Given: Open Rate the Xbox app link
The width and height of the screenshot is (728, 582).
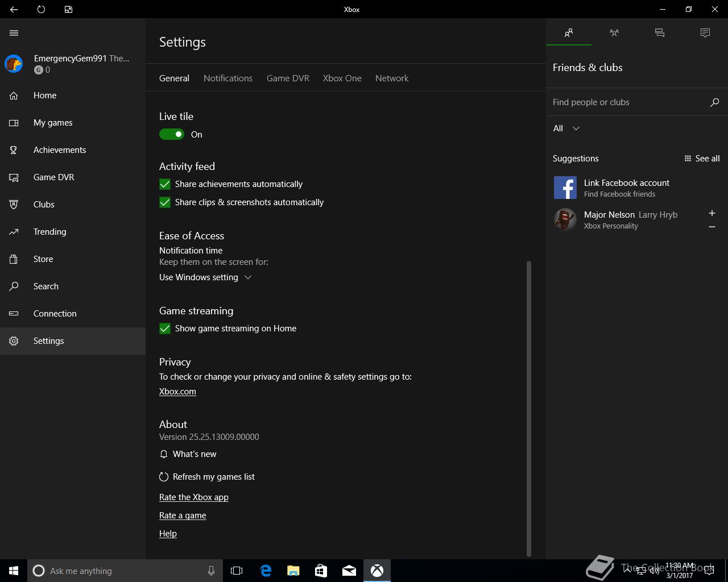Looking at the screenshot, I should click(194, 497).
